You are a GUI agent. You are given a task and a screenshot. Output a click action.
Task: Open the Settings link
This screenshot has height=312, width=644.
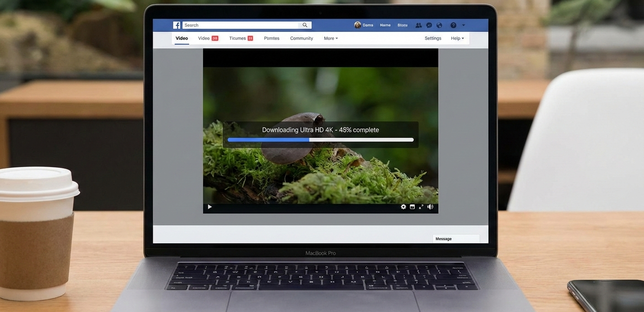(433, 38)
